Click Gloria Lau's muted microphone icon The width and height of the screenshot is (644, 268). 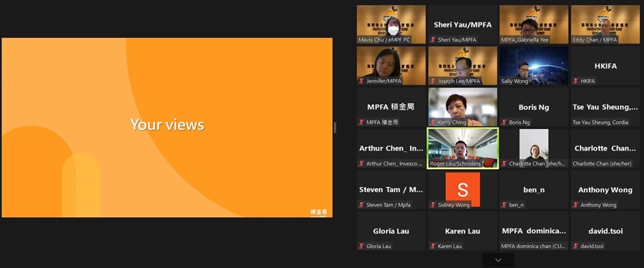pos(361,246)
